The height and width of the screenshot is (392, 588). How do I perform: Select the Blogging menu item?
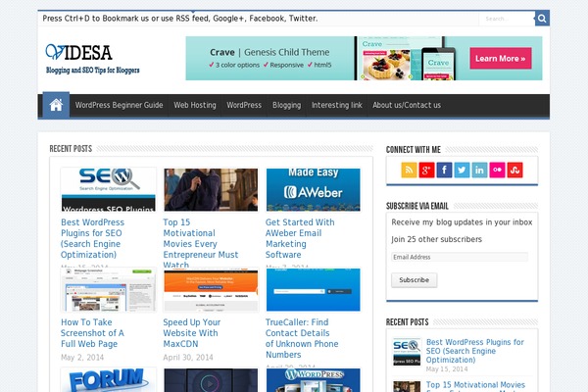tap(286, 106)
